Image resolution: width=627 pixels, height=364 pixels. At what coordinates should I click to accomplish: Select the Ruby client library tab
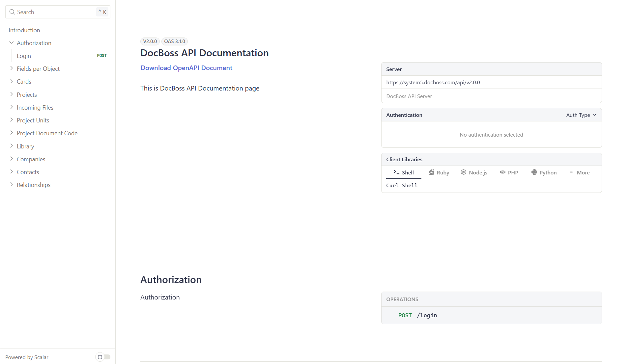tap(439, 172)
